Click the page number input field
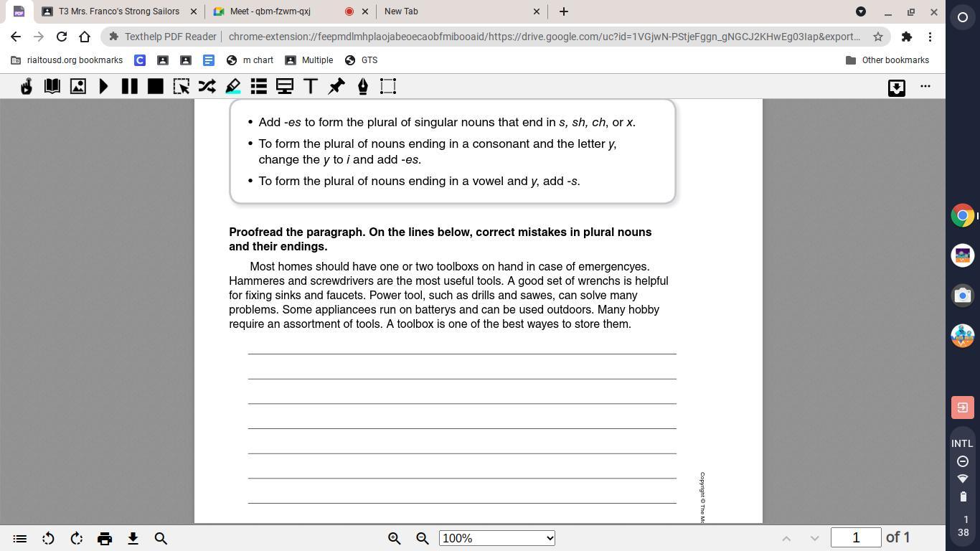Screen dimensions: 980x551 855,537
